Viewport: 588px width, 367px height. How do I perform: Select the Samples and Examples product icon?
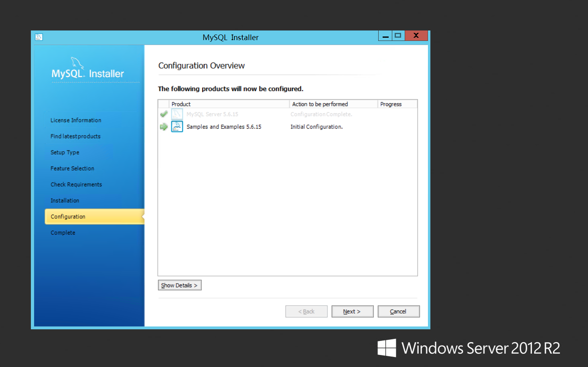point(177,127)
